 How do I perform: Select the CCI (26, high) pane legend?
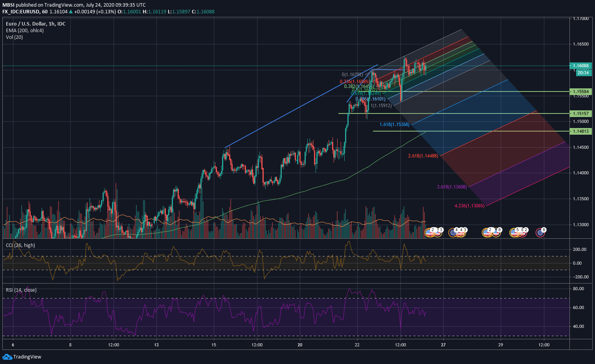coord(20,245)
